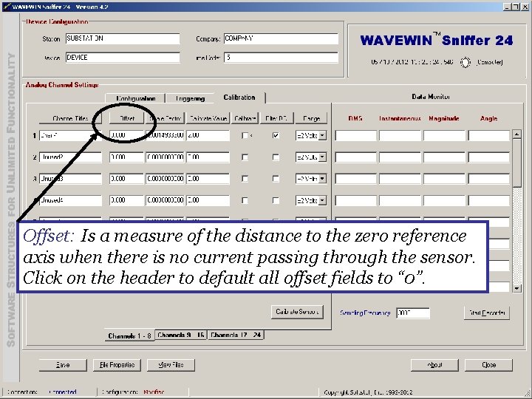Click the Station input field
Screen dimensions: 532x399
click(x=123, y=38)
